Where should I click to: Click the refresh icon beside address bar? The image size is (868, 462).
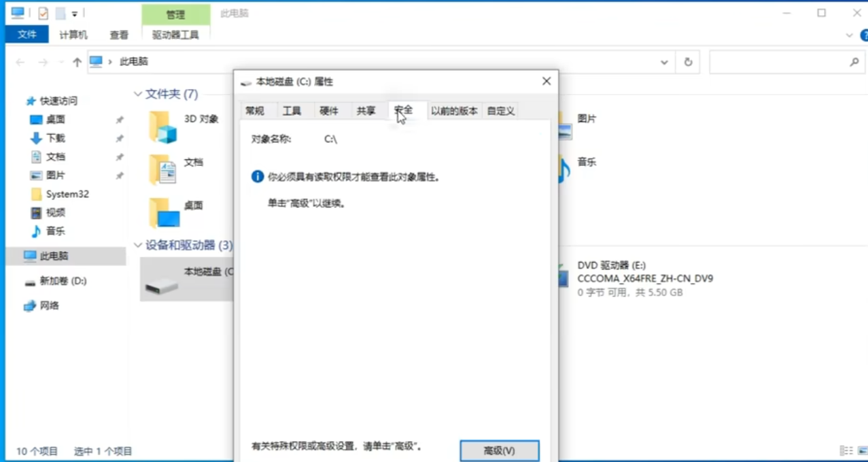point(688,62)
